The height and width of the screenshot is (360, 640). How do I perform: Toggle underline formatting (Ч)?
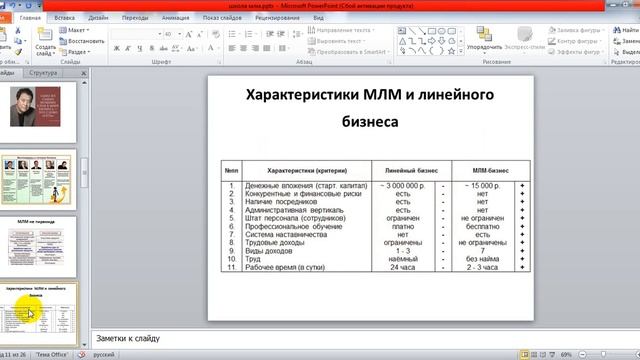(140, 49)
